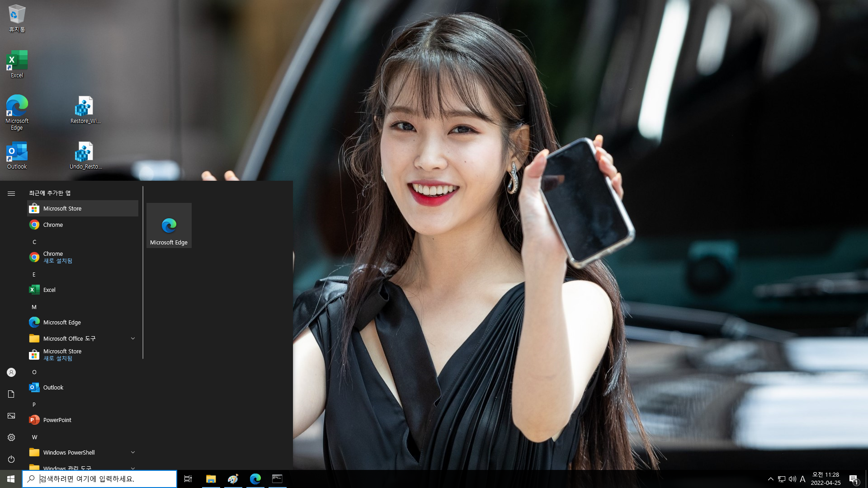The height and width of the screenshot is (488, 868).
Task: Expand the Microsoft Office 도구 folder
Action: (83, 338)
